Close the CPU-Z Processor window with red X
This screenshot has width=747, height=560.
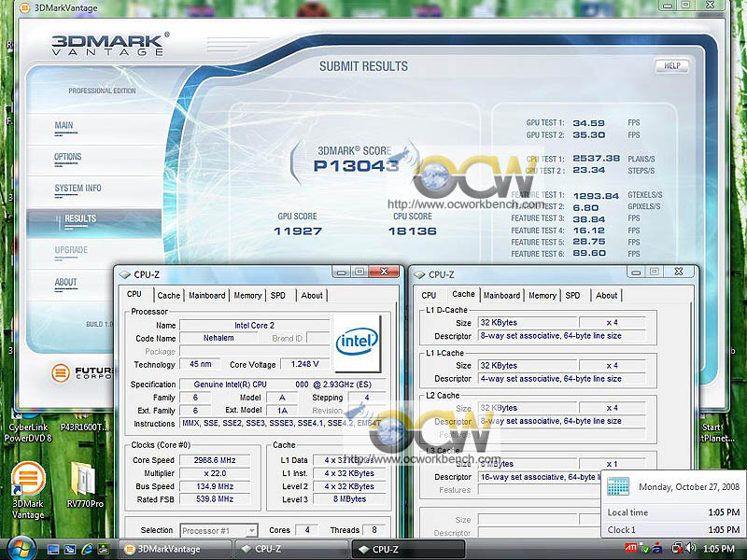click(385, 272)
